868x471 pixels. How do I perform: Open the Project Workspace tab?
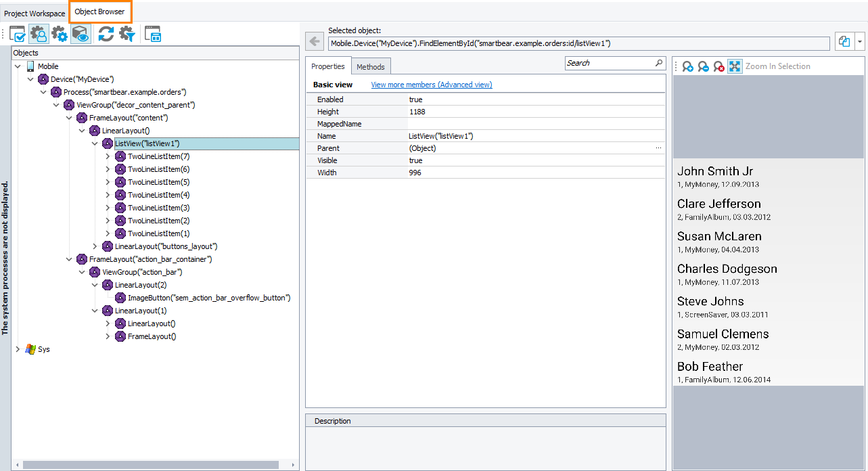click(x=34, y=12)
